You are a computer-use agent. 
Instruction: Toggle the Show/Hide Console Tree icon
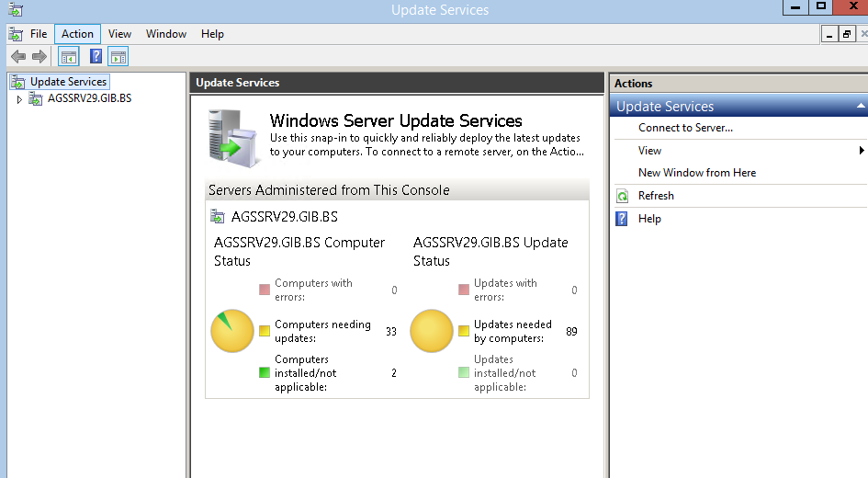[69, 56]
